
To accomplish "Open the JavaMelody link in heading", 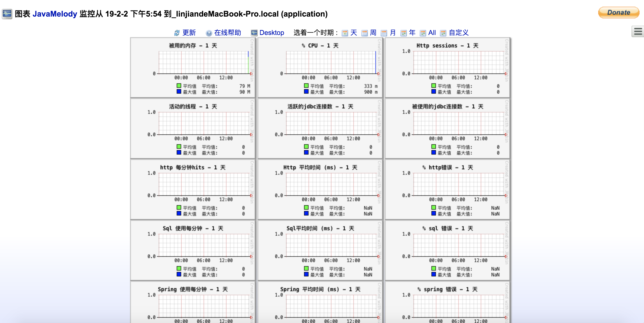I will [55, 14].
